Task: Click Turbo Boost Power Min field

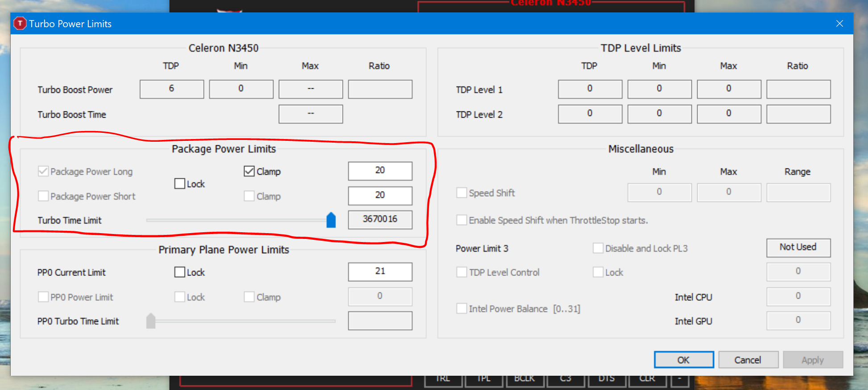Action: [x=241, y=89]
